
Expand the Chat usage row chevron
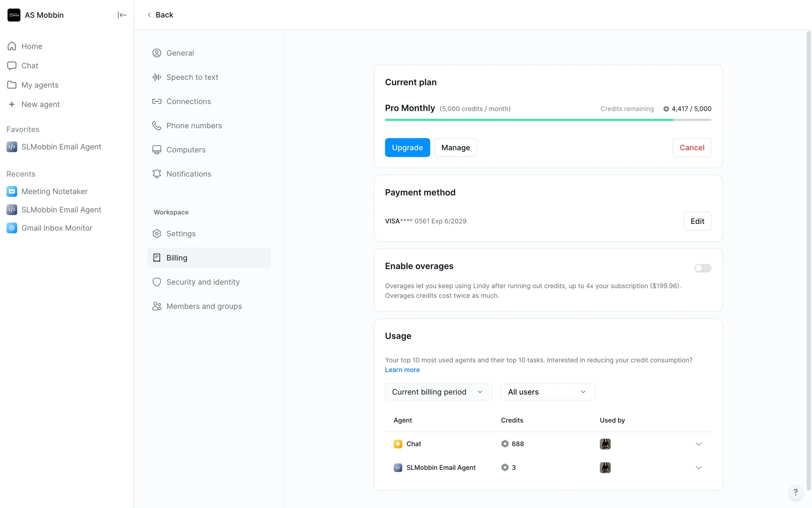tap(698, 444)
